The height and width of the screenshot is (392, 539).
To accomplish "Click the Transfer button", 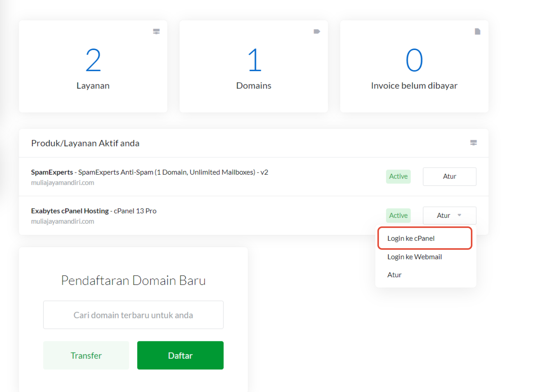I will (x=86, y=355).
